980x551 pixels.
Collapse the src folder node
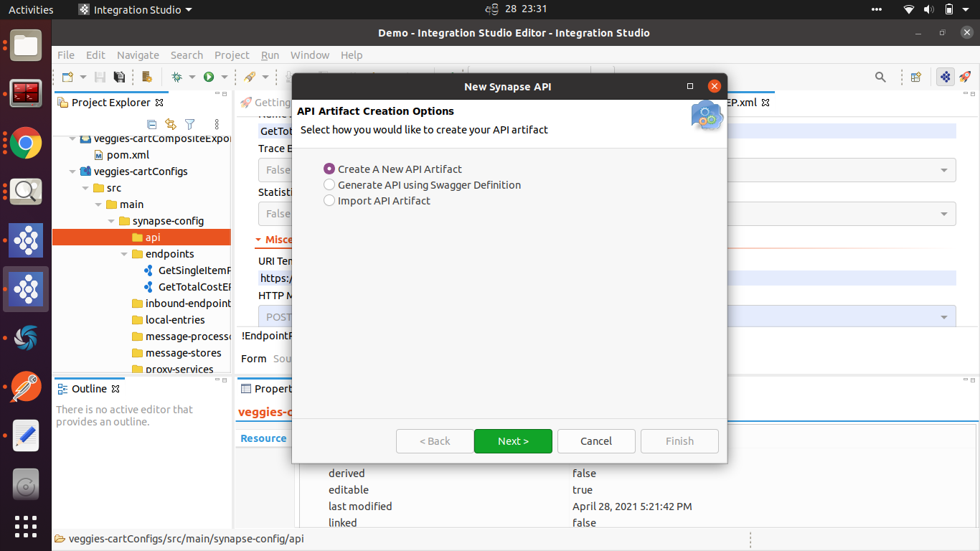pos(85,188)
